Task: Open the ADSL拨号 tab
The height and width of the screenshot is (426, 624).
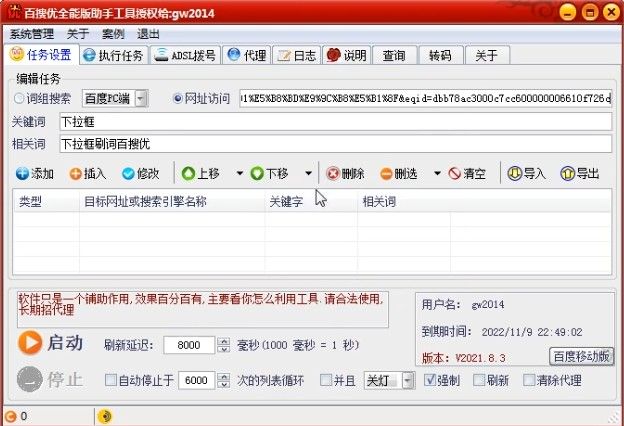Action: coord(185,55)
